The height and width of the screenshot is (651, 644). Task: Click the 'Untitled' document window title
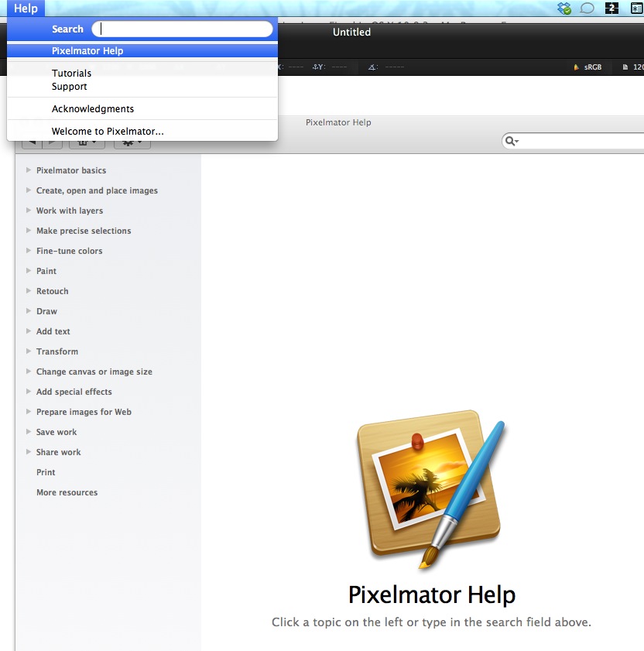(x=351, y=32)
